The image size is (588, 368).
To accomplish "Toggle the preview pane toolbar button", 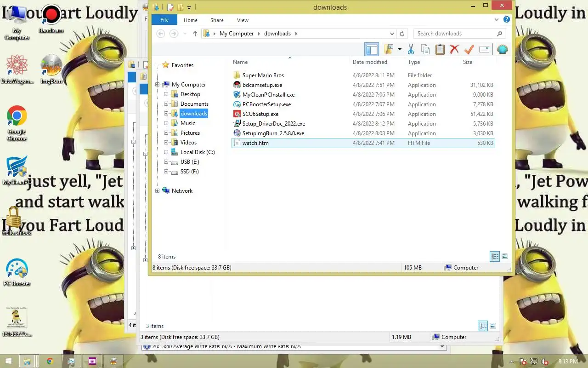I will (372, 49).
